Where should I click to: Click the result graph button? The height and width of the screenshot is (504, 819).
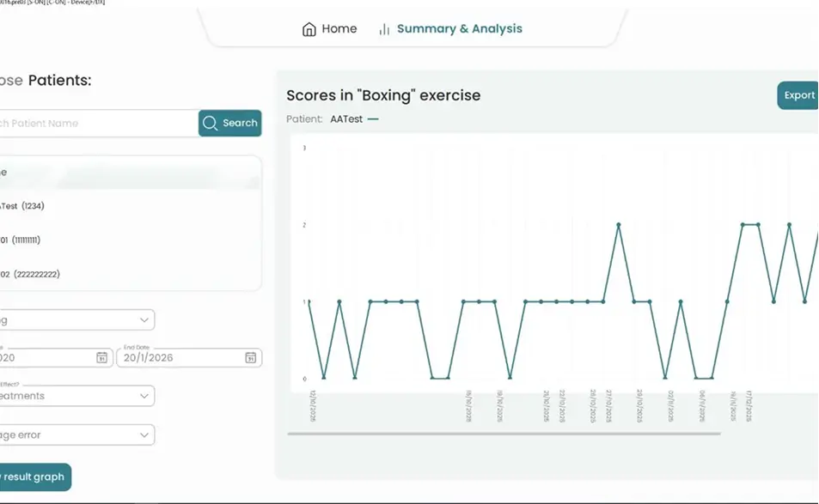34,477
